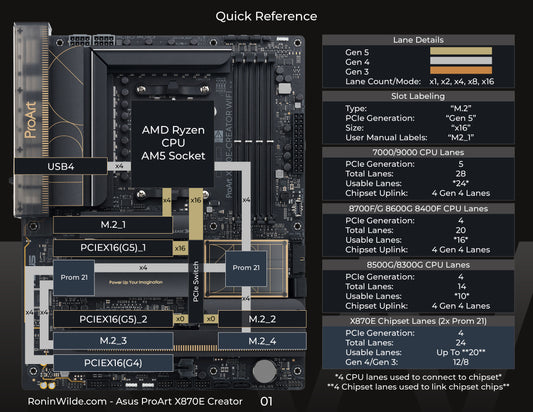Click the "**4 Chipset lanes used to link chipset chips**" footnote
The width and height of the screenshot is (533, 412).
point(418,387)
